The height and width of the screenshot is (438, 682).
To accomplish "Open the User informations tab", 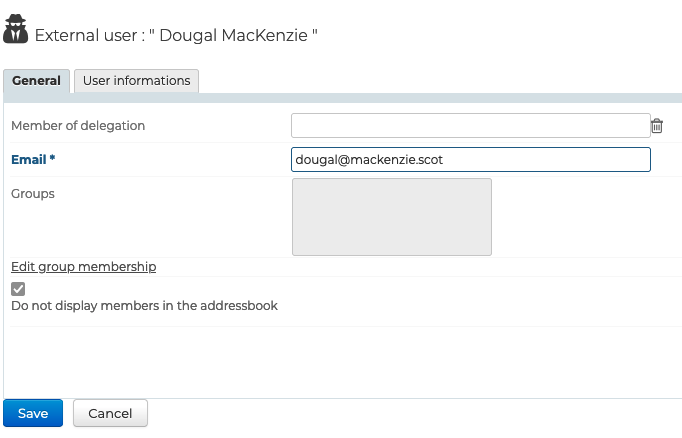I will (x=136, y=81).
